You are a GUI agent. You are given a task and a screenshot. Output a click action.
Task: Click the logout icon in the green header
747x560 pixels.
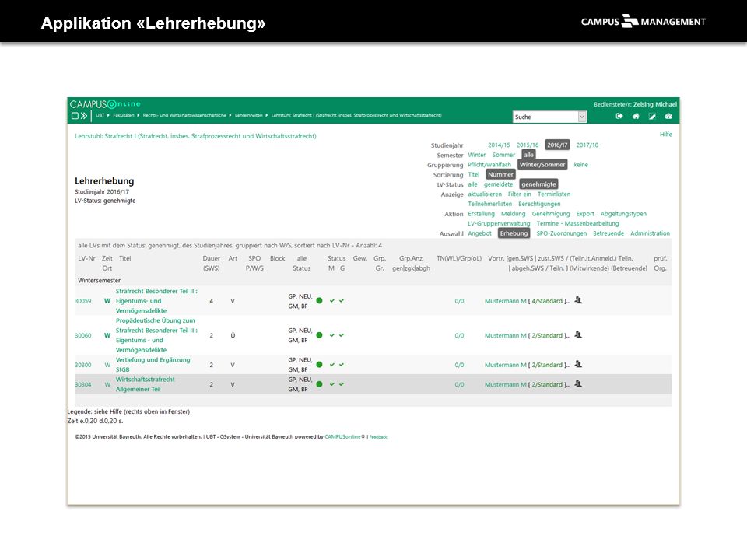[x=619, y=116]
